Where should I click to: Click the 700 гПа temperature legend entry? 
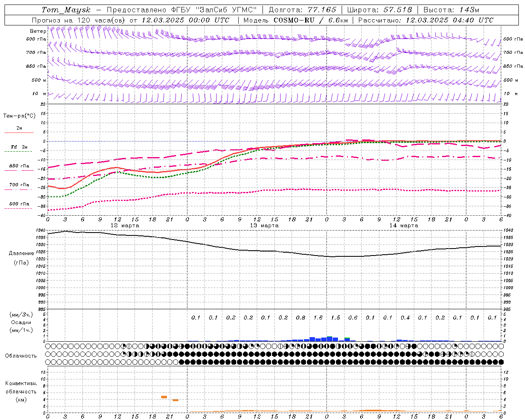click(19, 185)
